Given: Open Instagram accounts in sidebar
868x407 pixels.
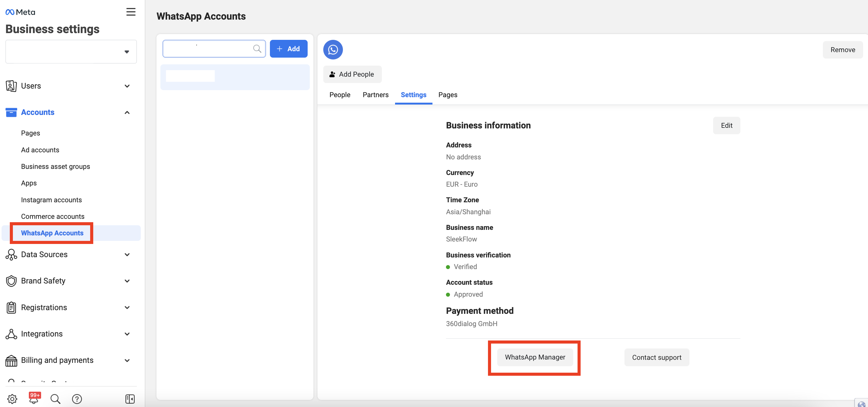Looking at the screenshot, I should click(51, 200).
